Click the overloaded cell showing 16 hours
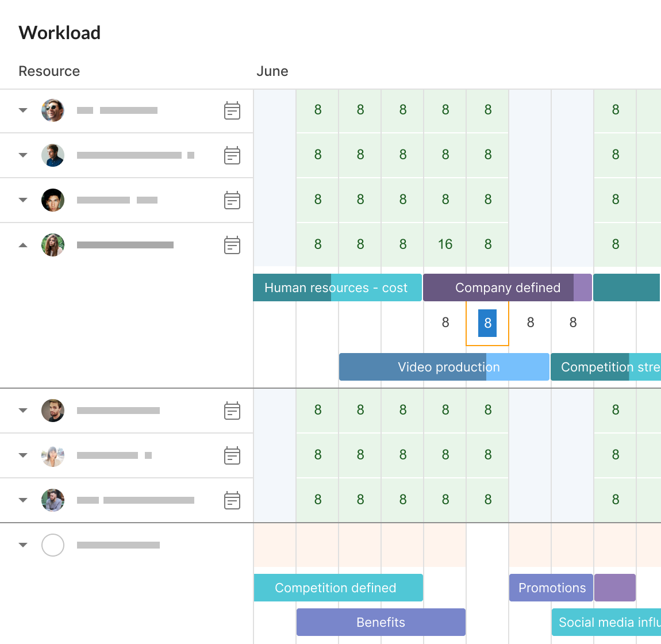Image resolution: width=661 pixels, height=644 pixels. 444,244
